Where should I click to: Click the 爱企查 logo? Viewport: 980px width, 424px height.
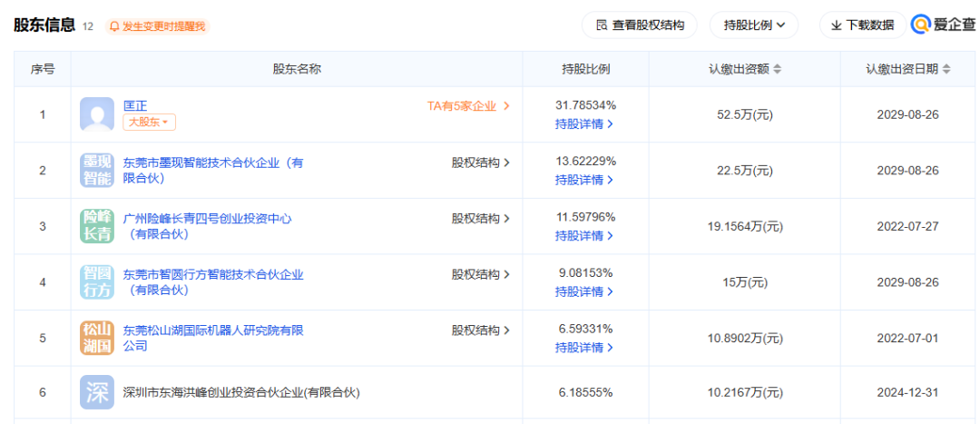click(943, 25)
